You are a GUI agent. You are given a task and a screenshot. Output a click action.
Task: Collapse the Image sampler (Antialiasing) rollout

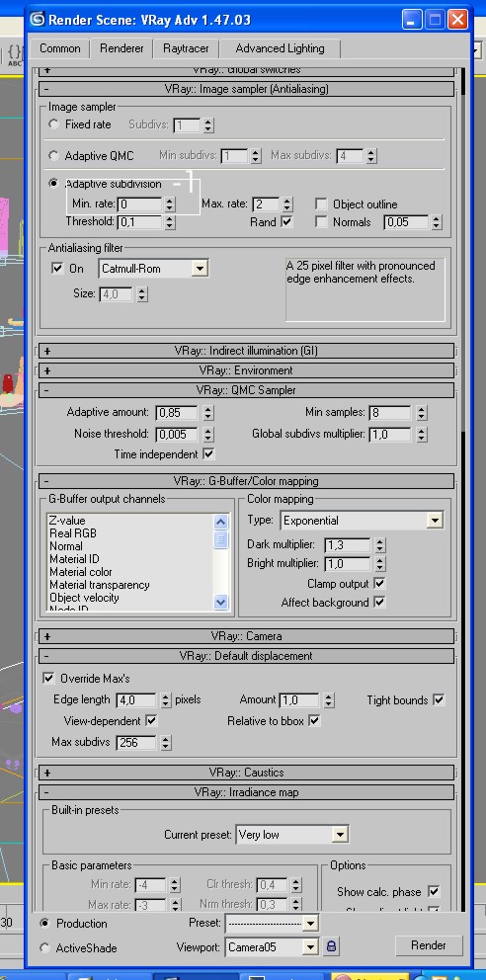tap(246, 89)
